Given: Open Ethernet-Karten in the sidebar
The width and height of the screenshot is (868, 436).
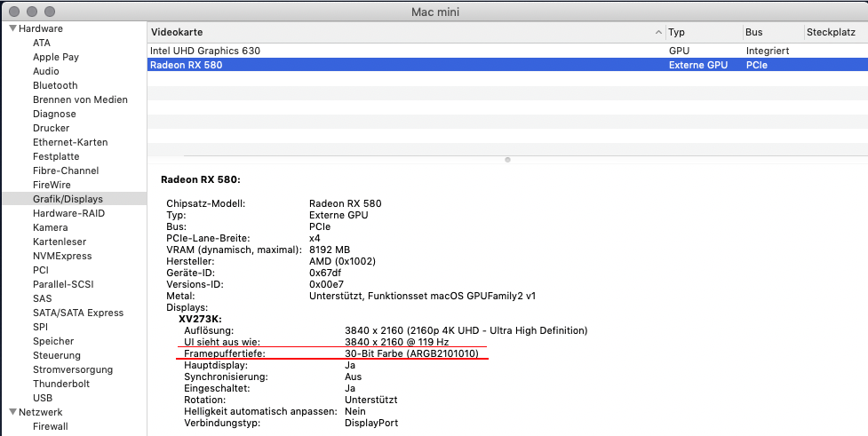Looking at the screenshot, I should click(70, 142).
